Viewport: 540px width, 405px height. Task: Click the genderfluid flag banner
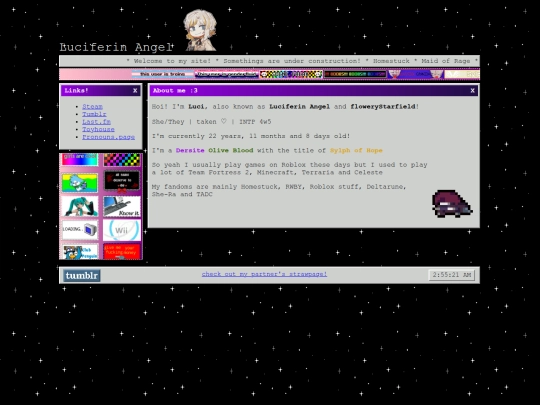point(226,74)
